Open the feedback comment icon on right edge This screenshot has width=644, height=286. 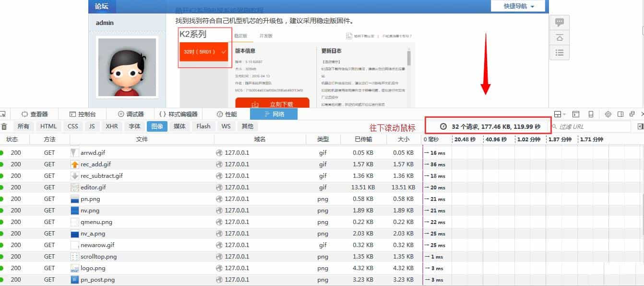tap(559, 22)
